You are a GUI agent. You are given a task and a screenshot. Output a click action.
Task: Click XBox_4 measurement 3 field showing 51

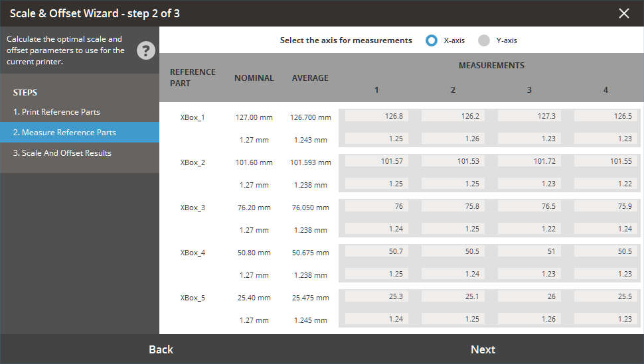(529, 251)
